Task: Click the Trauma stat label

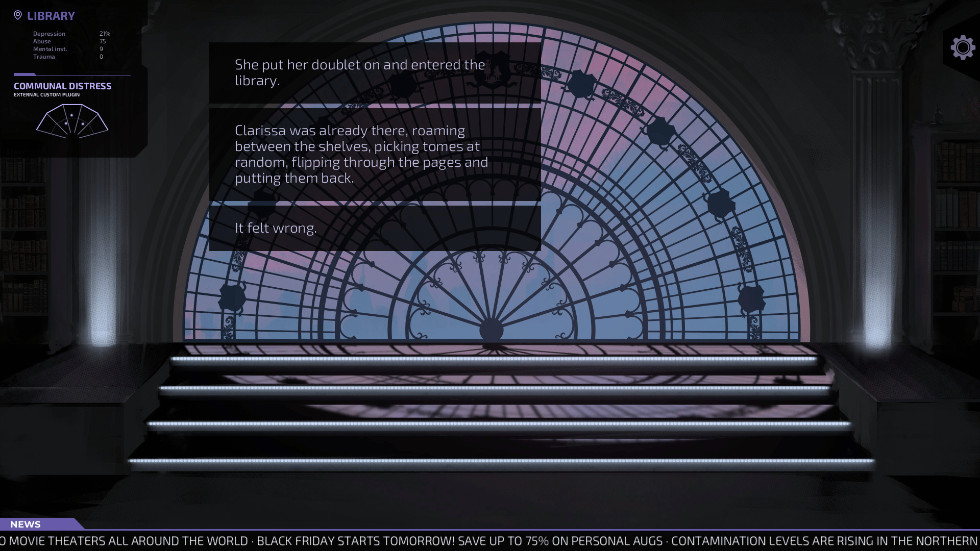Action: [x=44, y=57]
